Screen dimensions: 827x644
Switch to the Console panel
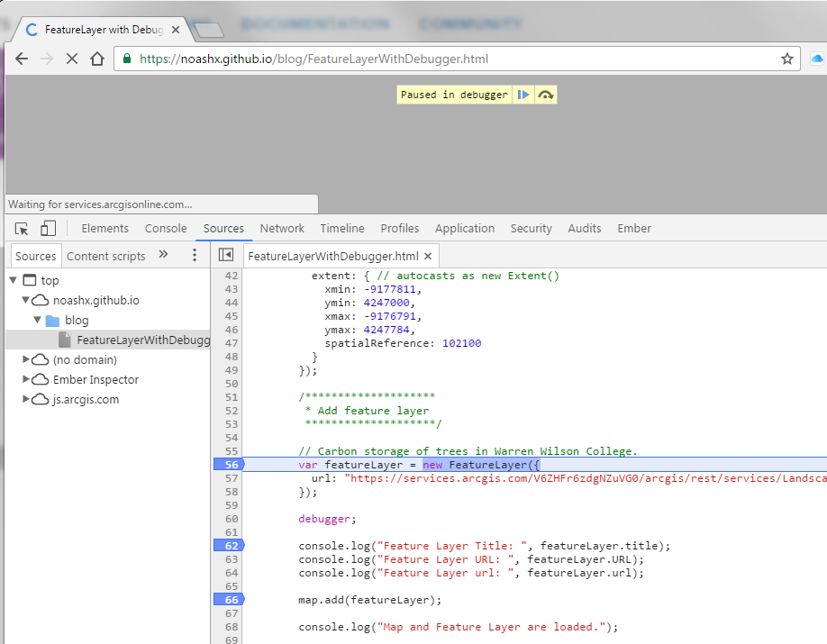tap(166, 229)
